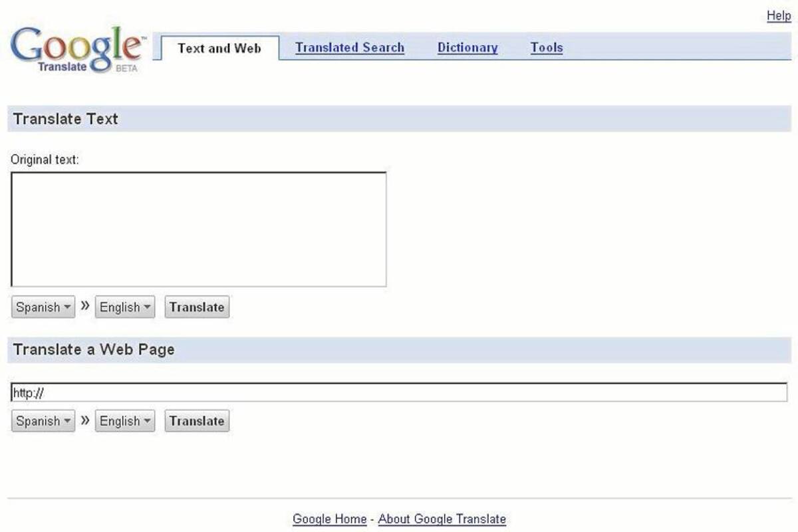Open English target dropdown under Translate Text
Image resolution: width=798 pixels, height=532 pixels.
tap(125, 307)
